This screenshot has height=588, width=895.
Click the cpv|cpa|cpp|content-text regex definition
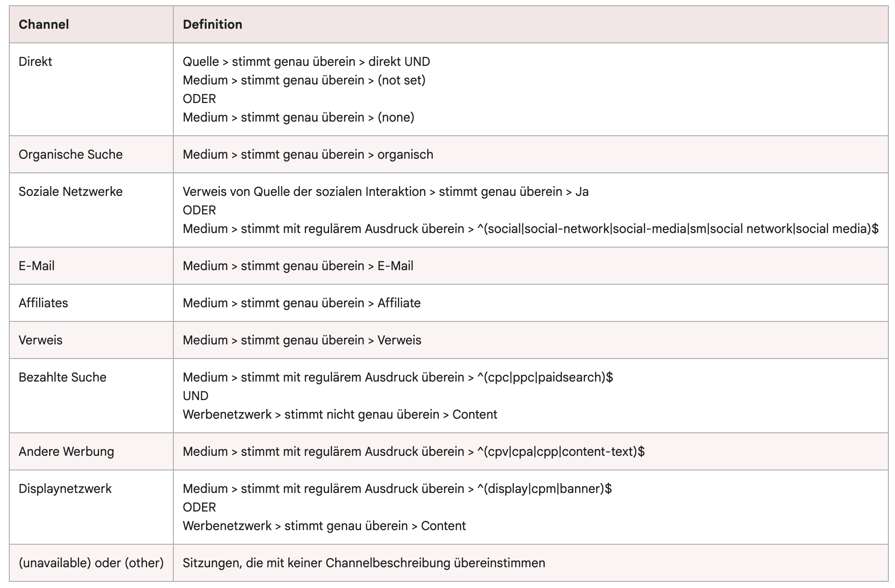point(413,451)
